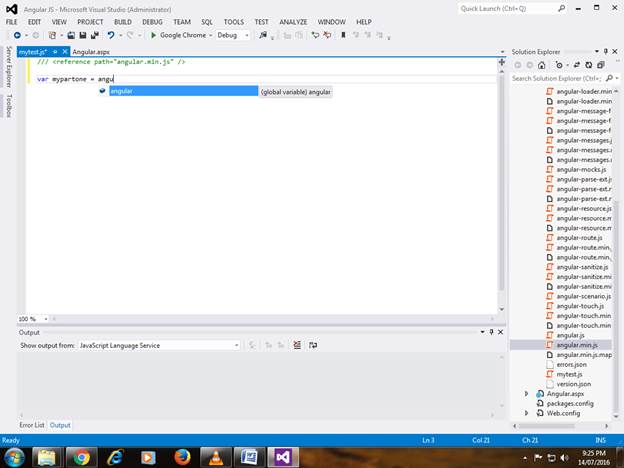The image size is (624, 468).
Task: Uncomment the selected lines
Action: [327, 35]
